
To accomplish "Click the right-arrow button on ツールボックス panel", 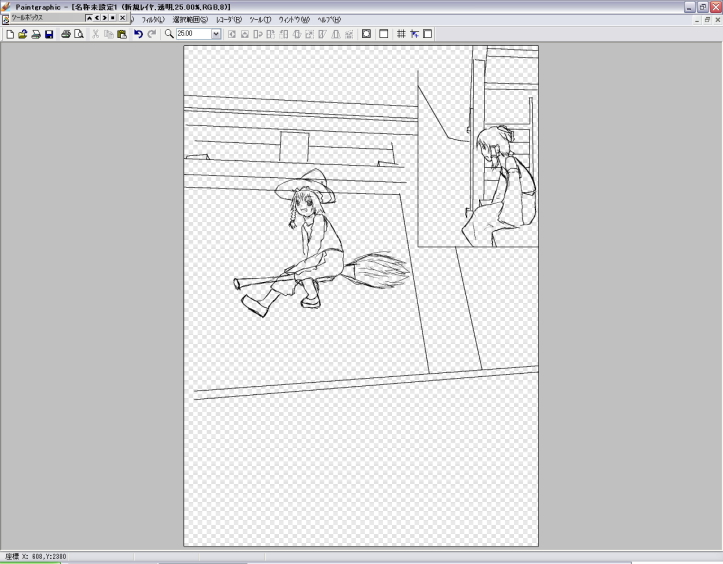I will 105,18.
